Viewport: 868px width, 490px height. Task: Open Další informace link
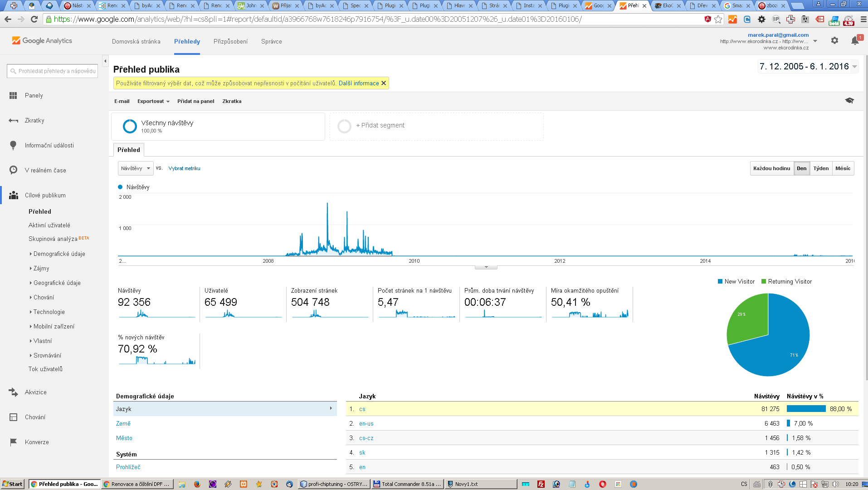pyautogui.click(x=359, y=83)
